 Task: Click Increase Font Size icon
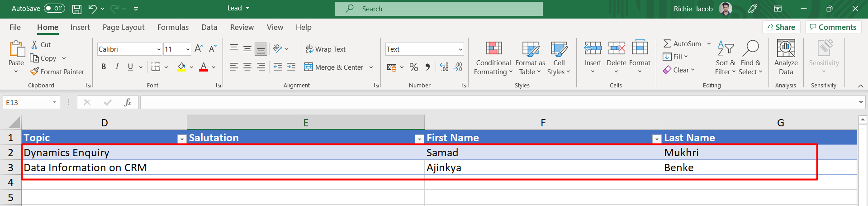pos(198,49)
